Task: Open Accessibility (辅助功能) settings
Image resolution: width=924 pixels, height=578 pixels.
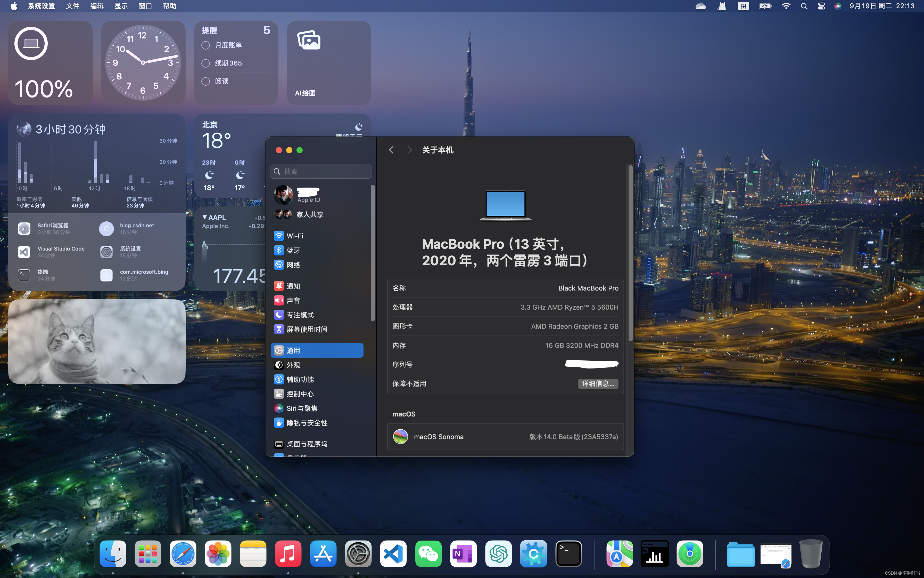Action: pos(317,380)
